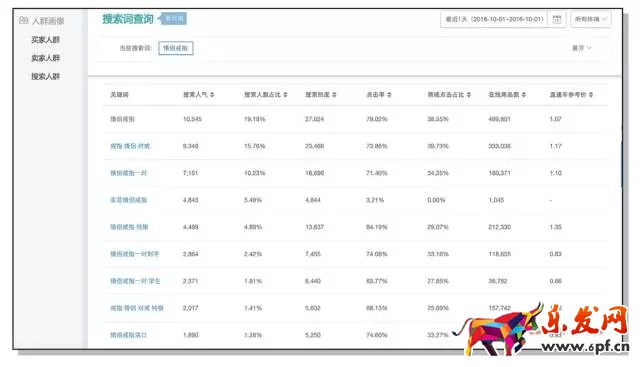
Task: Sort by 直通车参考价 column arrows
Action: (x=591, y=95)
